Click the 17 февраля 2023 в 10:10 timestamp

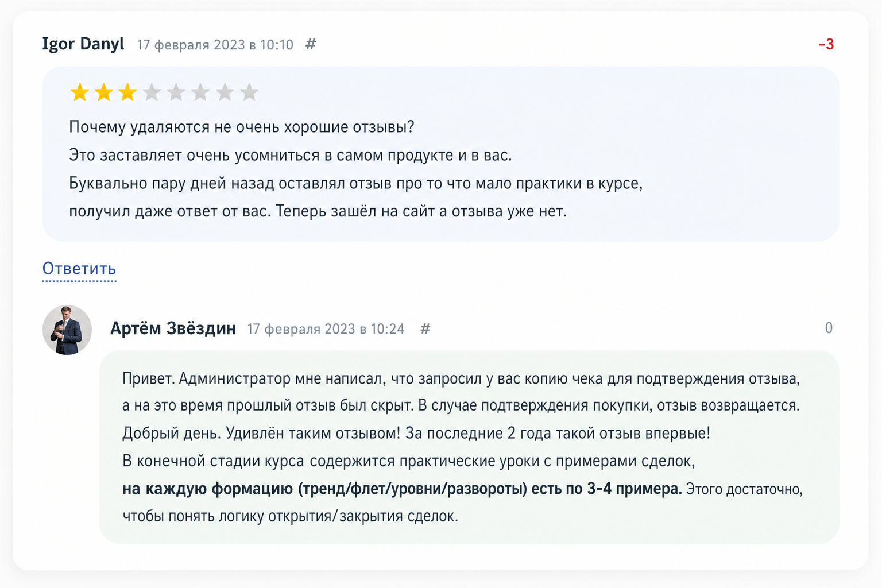coord(215,45)
